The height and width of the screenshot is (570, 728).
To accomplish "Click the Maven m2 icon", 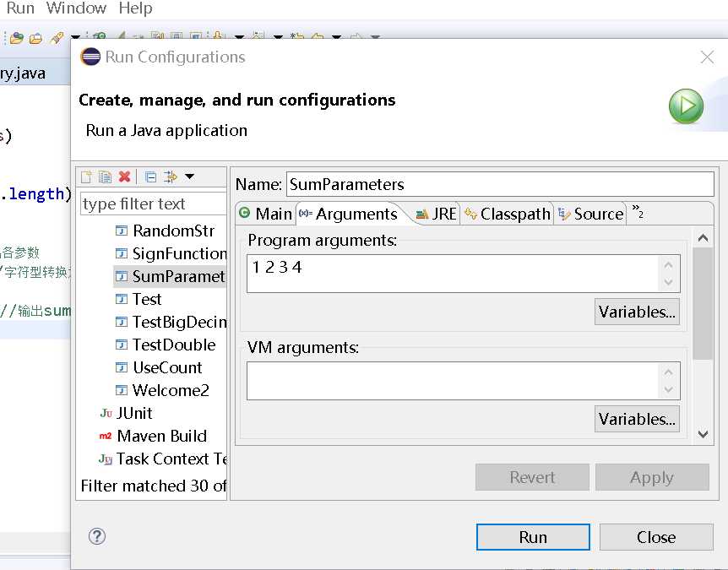I will [x=106, y=436].
